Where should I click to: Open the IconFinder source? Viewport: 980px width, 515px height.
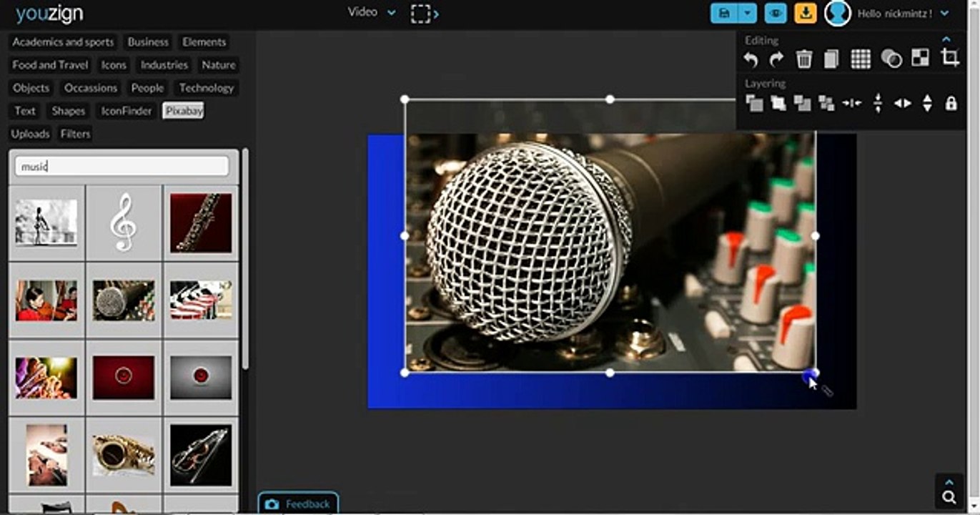(127, 111)
